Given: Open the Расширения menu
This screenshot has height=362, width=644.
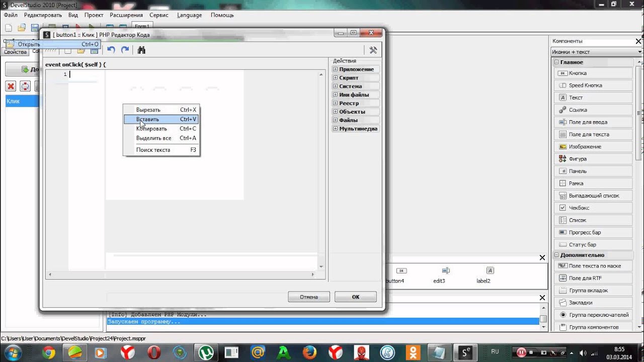Looking at the screenshot, I should tap(126, 15).
